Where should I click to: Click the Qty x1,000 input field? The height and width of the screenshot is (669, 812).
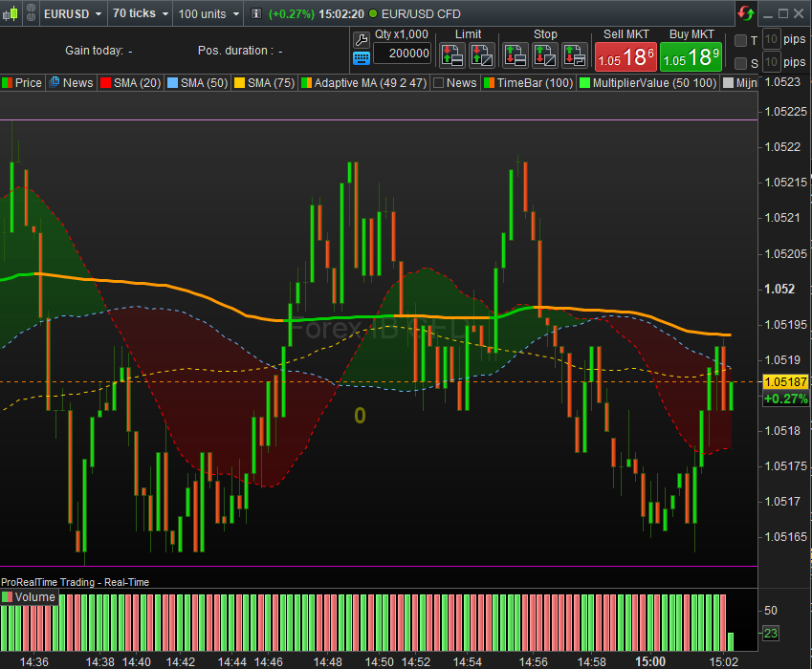click(403, 54)
